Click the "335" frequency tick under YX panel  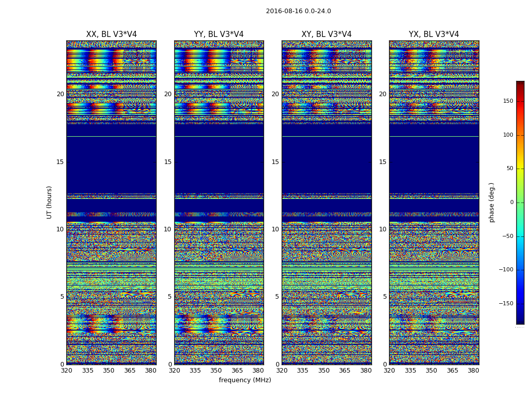tap(410, 371)
